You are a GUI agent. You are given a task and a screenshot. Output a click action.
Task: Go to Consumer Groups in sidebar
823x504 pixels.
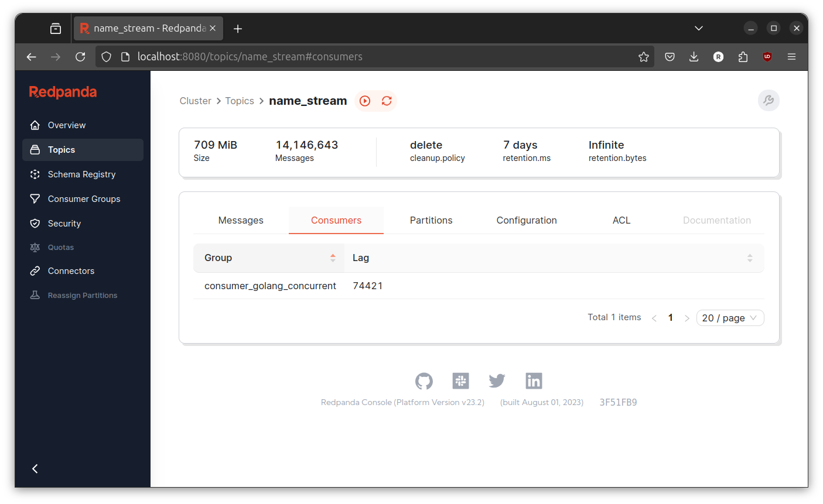(83, 199)
